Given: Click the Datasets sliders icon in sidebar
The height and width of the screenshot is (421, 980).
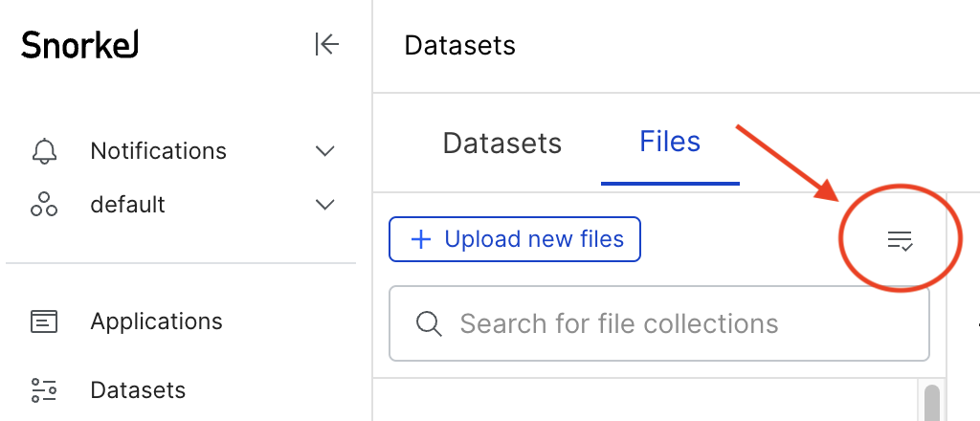Looking at the screenshot, I should (44, 389).
